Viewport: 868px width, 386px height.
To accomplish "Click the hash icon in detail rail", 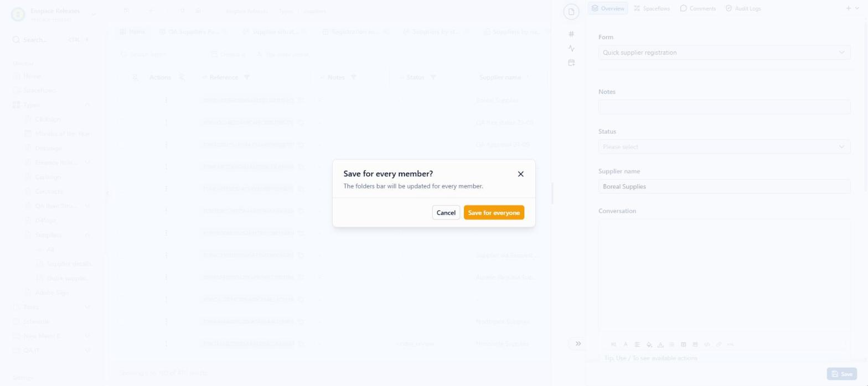I will 571,34.
